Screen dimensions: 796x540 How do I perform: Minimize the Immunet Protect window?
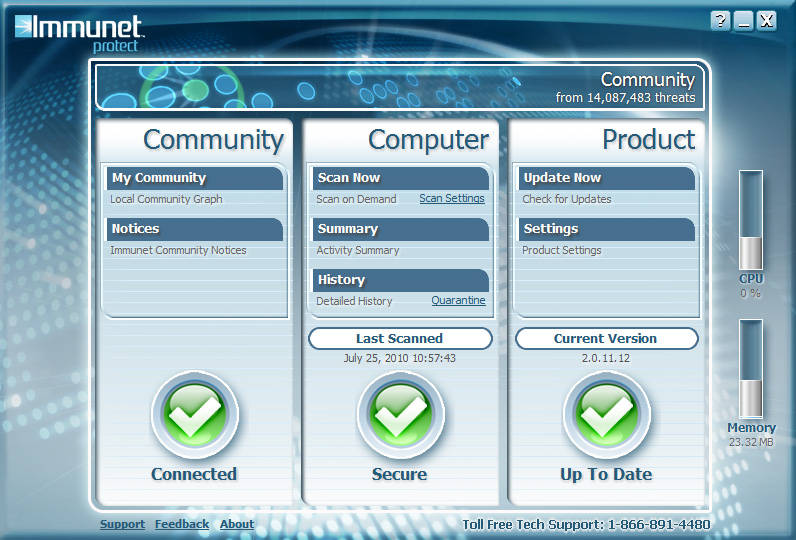pos(743,21)
